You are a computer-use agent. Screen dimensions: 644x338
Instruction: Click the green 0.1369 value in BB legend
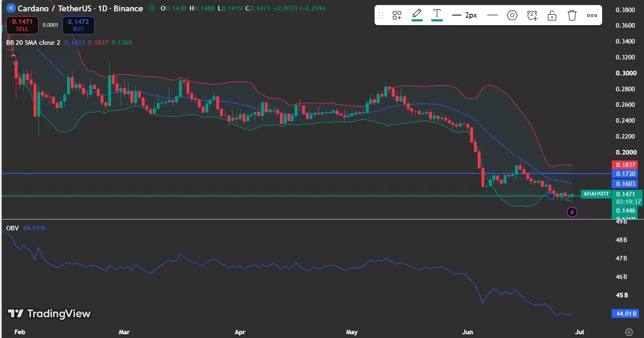coord(122,42)
